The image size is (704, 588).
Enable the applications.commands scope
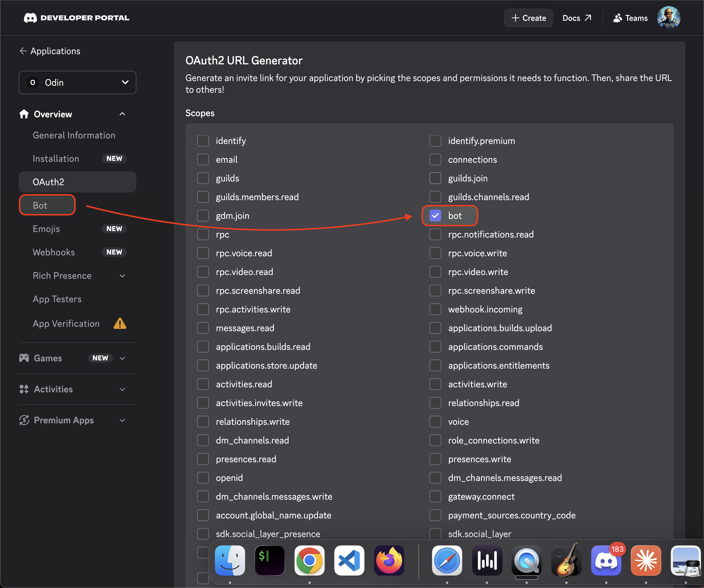point(435,347)
